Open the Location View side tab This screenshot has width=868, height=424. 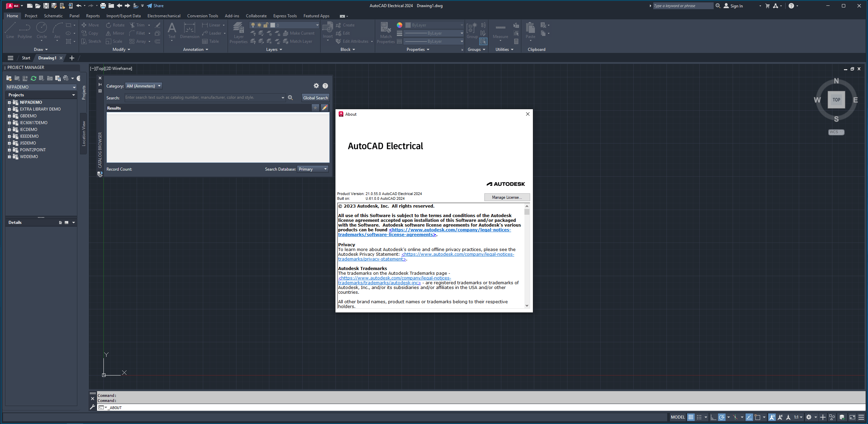coord(84,134)
